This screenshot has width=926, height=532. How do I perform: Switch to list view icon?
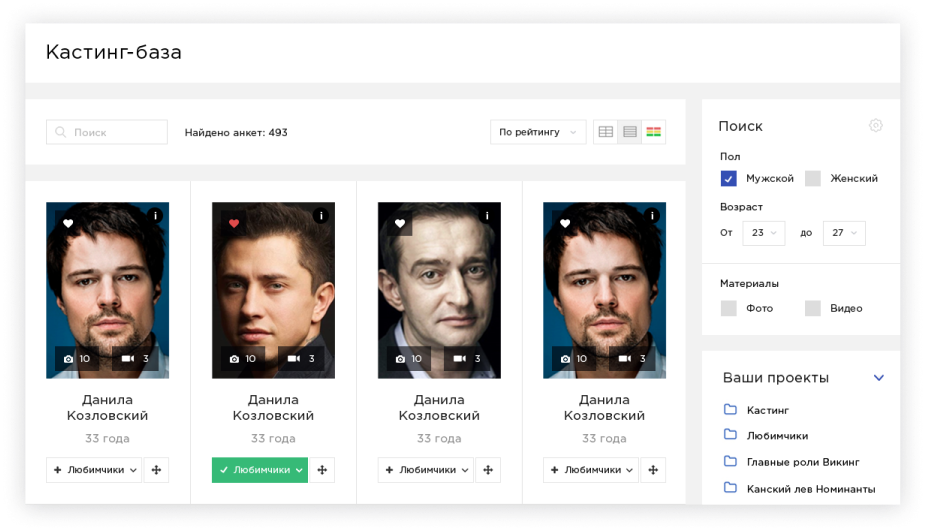[630, 132]
